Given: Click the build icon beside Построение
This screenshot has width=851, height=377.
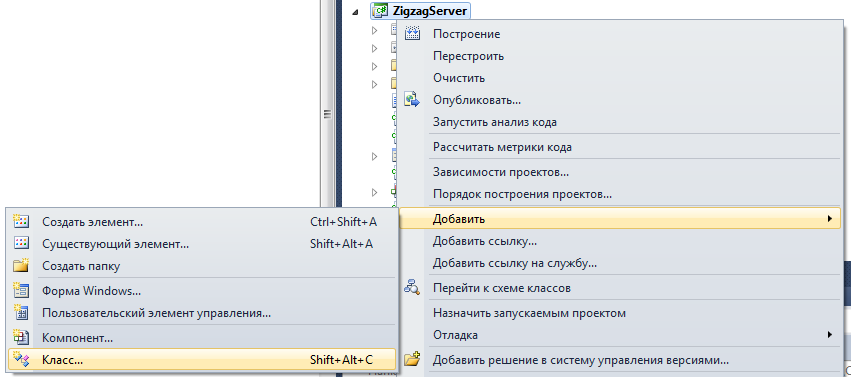Looking at the screenshot, I should 413,33.
